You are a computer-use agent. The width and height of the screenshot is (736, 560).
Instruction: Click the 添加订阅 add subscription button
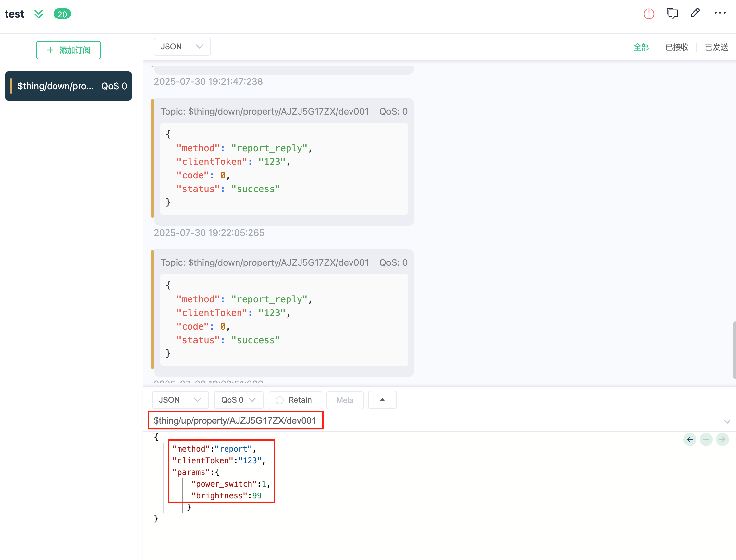pos(68,50)
